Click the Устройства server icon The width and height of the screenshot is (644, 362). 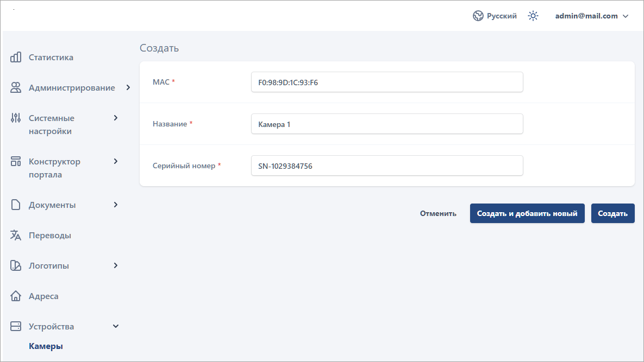[x=16, y=327]
